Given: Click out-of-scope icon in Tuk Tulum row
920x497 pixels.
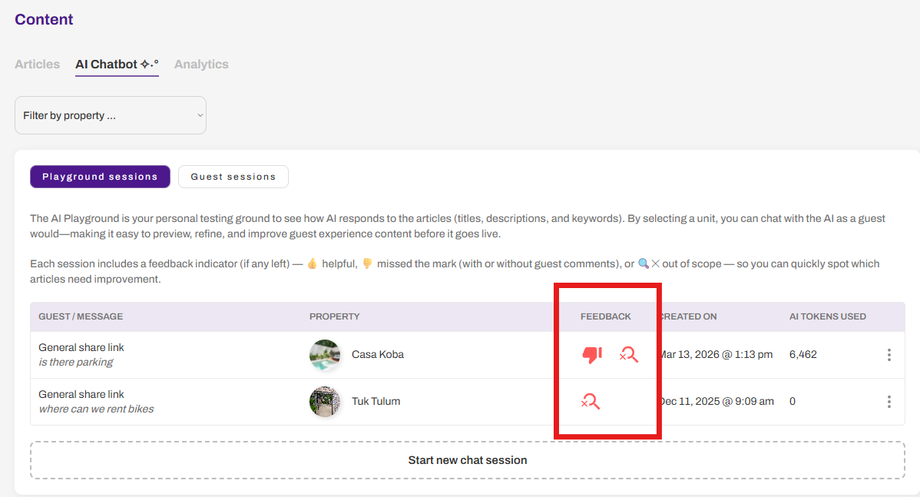Looking at the screenshot, I should tap(590, 401).
